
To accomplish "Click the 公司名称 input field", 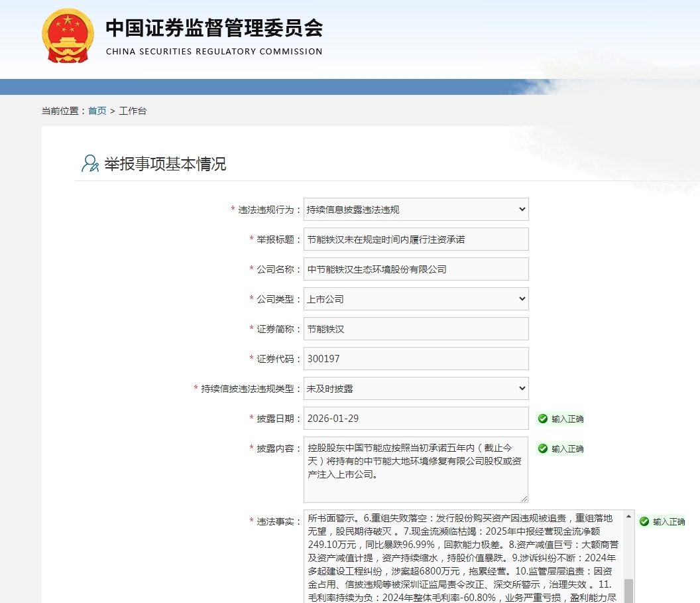I will click(x=416, y=269).
